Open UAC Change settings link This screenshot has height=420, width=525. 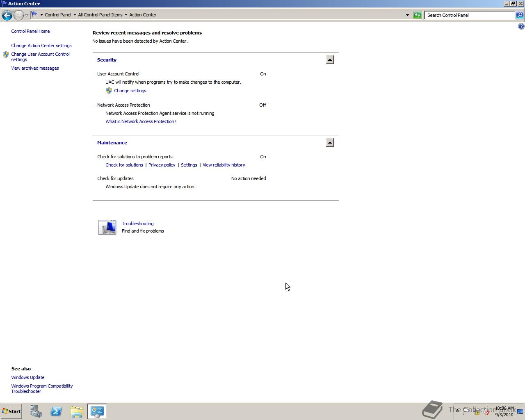pos(130,91)
